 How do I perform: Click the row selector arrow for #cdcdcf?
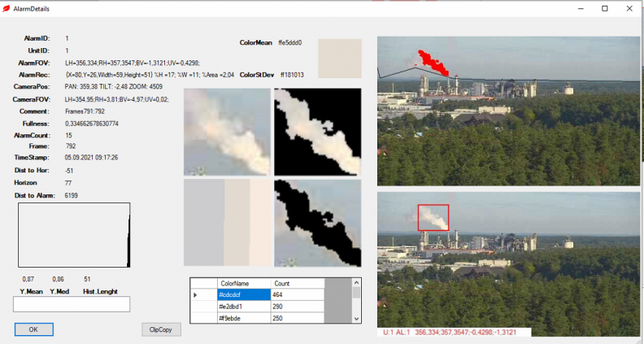(204, 294)
